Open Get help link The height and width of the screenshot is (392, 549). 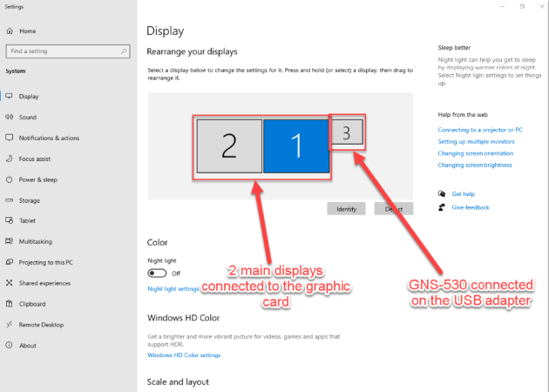(x=463, y=194)
